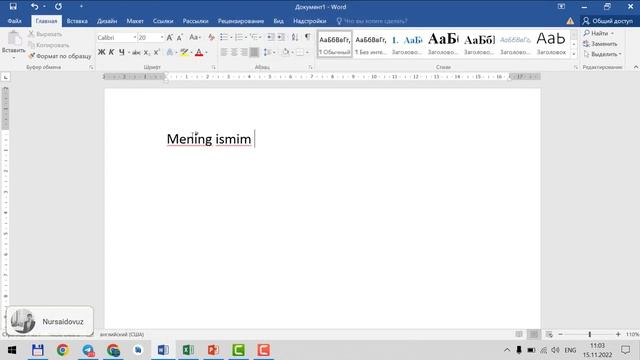Screen dimensions: 640x360
Task: Open Ribbon display options icon
Action: pos(561,7)
